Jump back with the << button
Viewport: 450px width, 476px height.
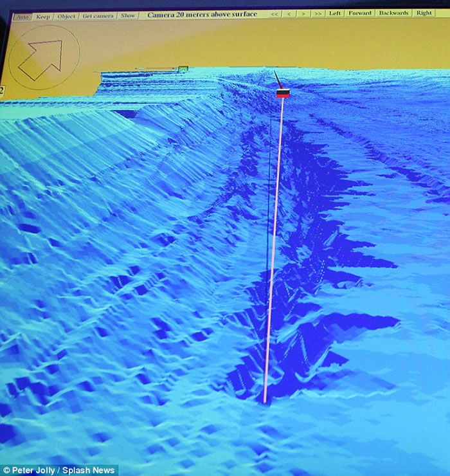point(274,14)
